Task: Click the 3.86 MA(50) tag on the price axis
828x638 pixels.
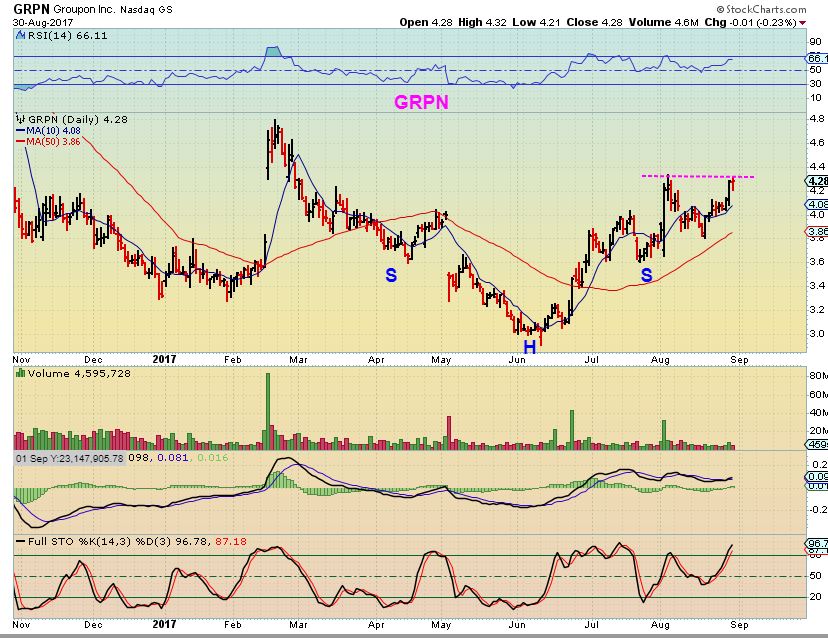Action: click(x=817, y=231)
